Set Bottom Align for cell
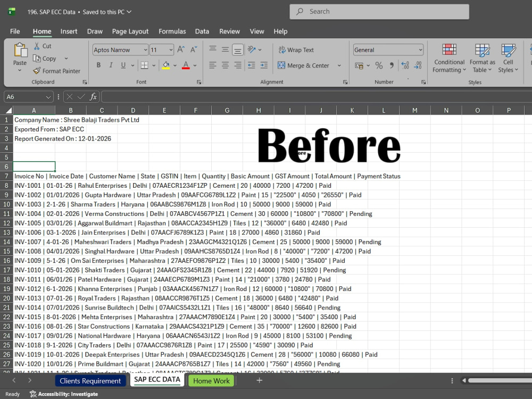 (238, 50)
